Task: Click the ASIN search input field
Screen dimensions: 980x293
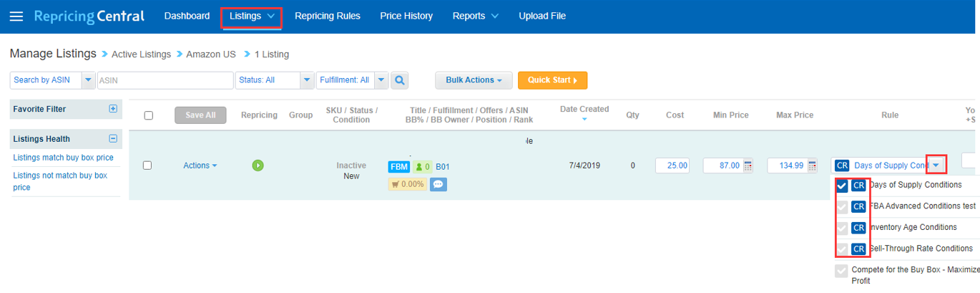Action: 165,80
